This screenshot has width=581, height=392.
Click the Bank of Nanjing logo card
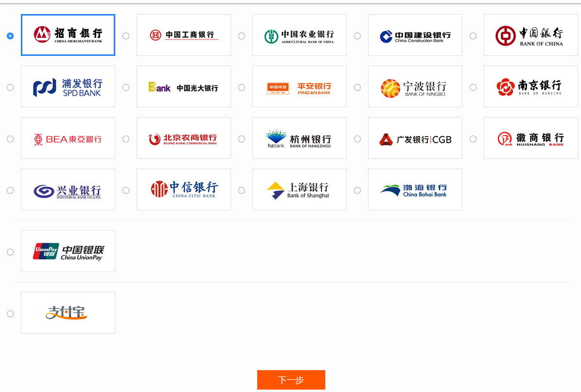[x=530, y=86]
